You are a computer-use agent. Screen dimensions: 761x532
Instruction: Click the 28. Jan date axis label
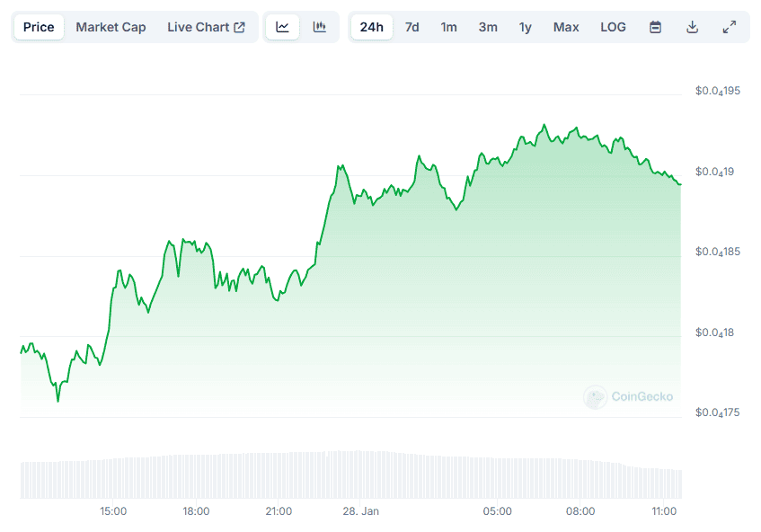coord(361,511)
